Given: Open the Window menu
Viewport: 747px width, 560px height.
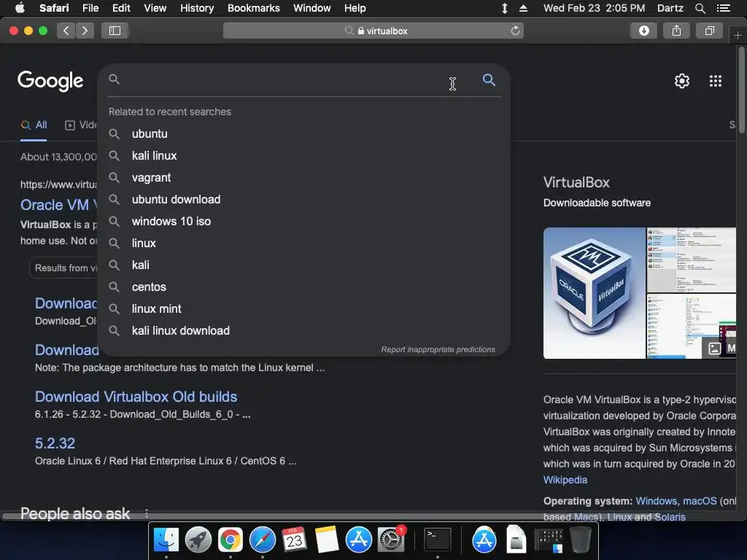Looking at the screenshot, I should tap(311, 8).
